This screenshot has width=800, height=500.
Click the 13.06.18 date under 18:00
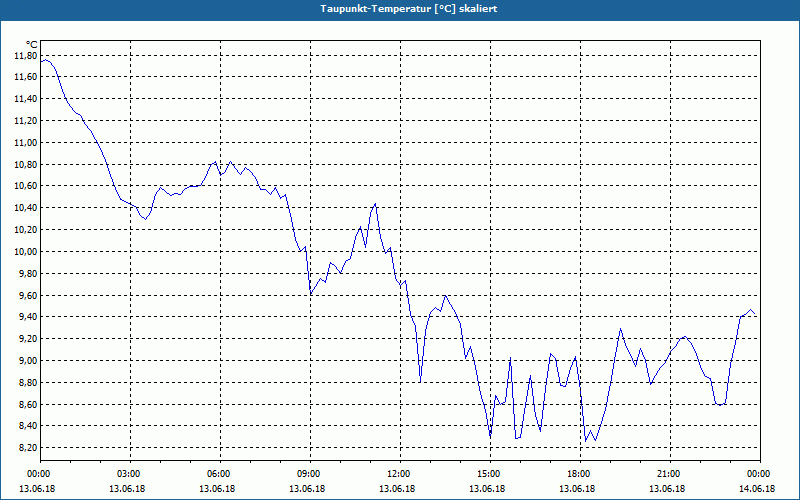pyautogui.click(x=577, y=489)
